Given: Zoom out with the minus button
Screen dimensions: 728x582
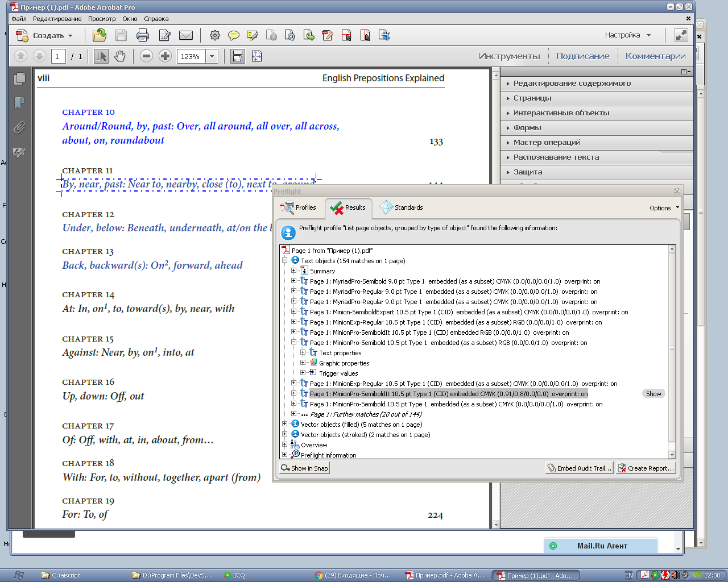Looking at the screenshot, I should (146, 56).
